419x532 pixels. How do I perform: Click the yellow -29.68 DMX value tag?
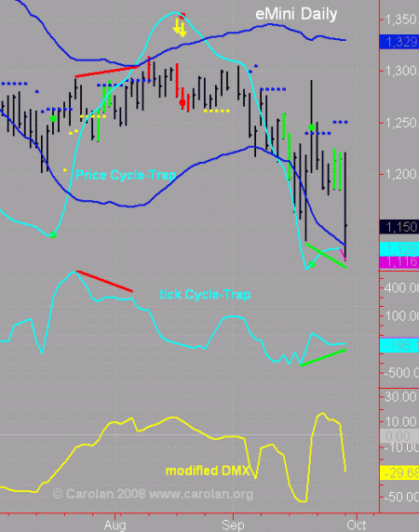399,472
